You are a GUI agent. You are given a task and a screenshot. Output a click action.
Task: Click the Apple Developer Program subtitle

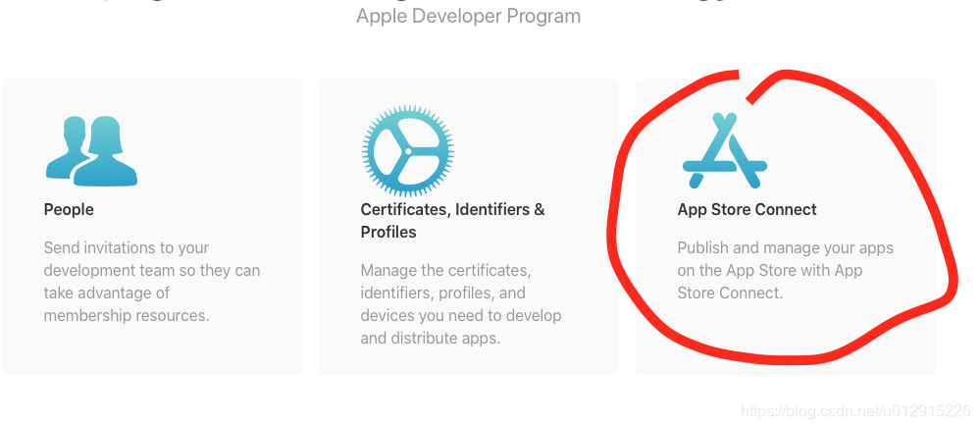(x=468, y=16)
